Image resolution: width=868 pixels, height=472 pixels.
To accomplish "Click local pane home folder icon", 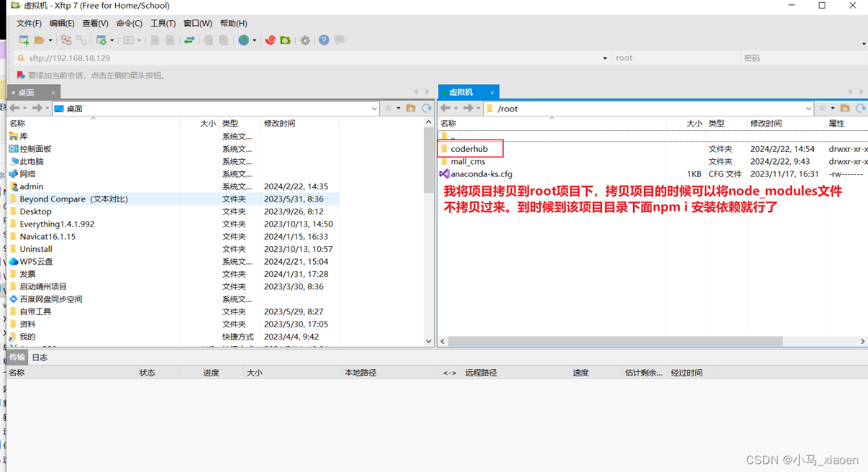I will point(411,108).
